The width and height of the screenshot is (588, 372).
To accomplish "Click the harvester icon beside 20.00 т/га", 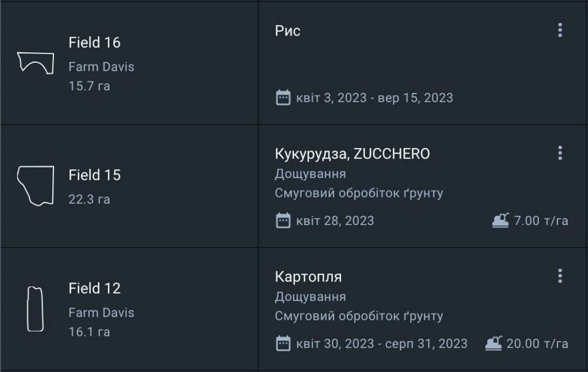I will pyautogui.click(x=494, y=344).
